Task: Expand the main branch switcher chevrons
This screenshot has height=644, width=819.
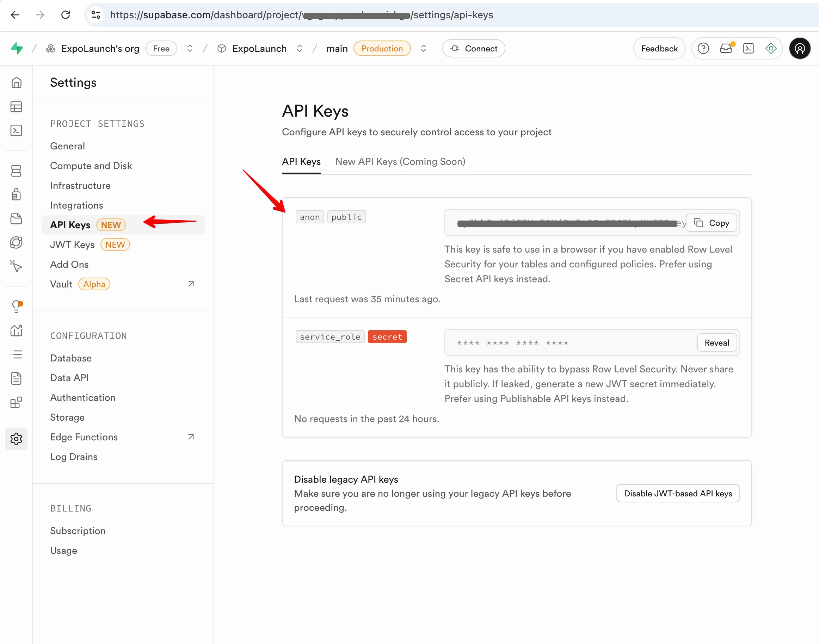Action: point(424,48)
